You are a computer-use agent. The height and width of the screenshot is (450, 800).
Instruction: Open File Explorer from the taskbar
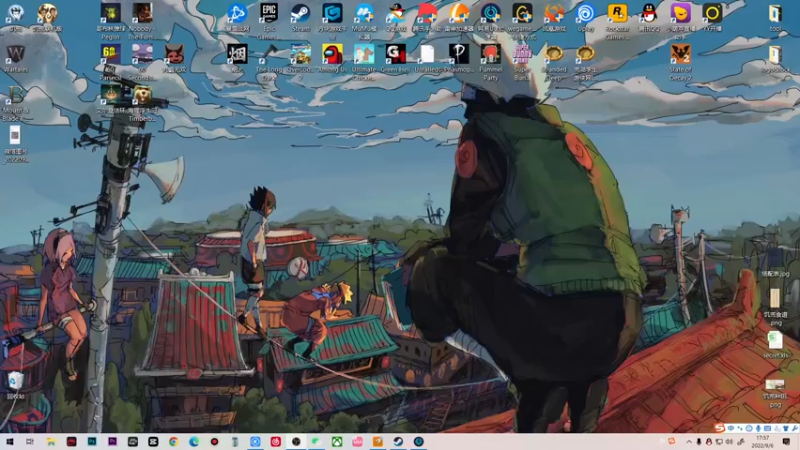pyautogui.click(x=51, y=442)
